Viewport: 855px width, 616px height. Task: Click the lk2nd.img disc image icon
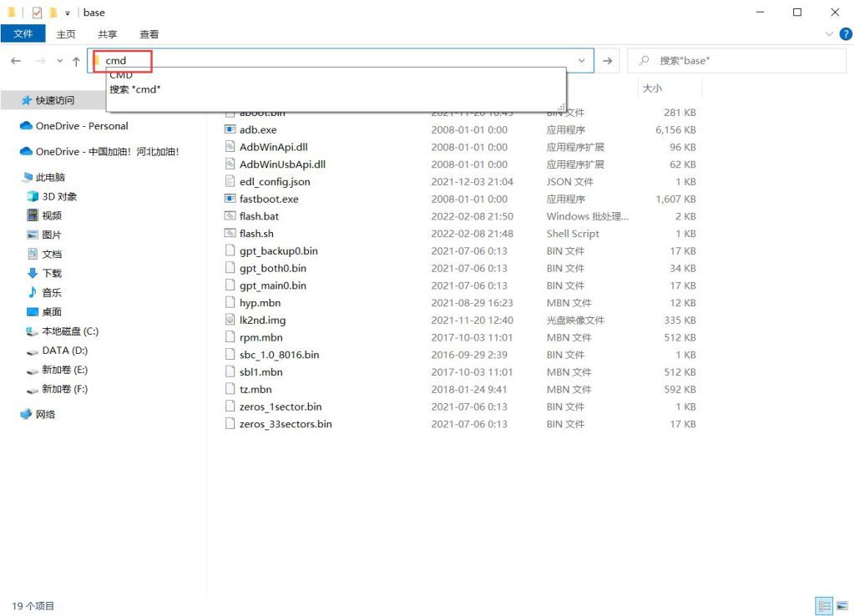coord(230,320)
